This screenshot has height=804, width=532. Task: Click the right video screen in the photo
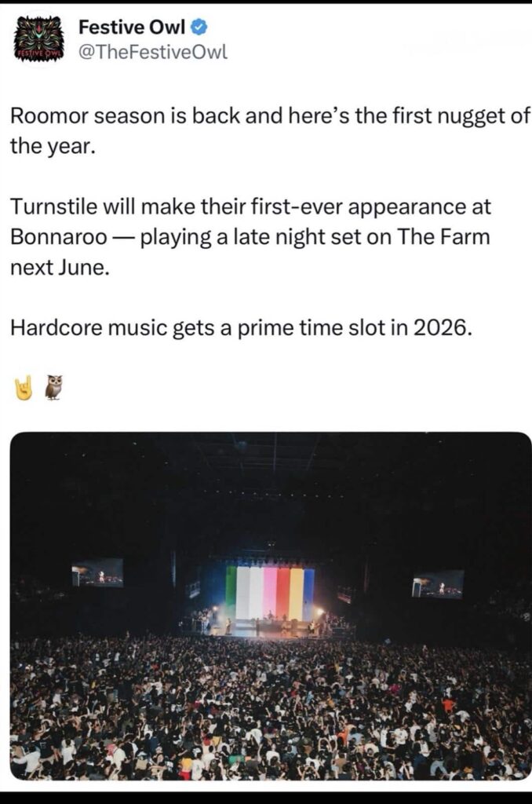[438, 583]
